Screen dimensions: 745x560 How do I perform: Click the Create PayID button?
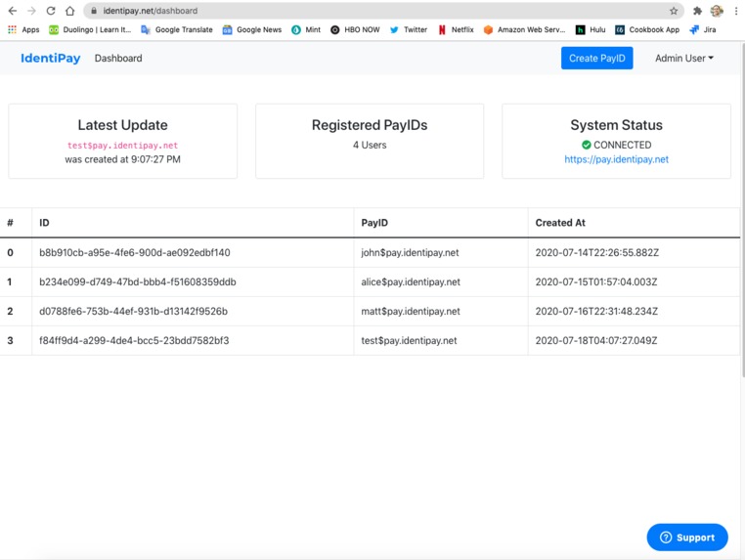(596, 58)
